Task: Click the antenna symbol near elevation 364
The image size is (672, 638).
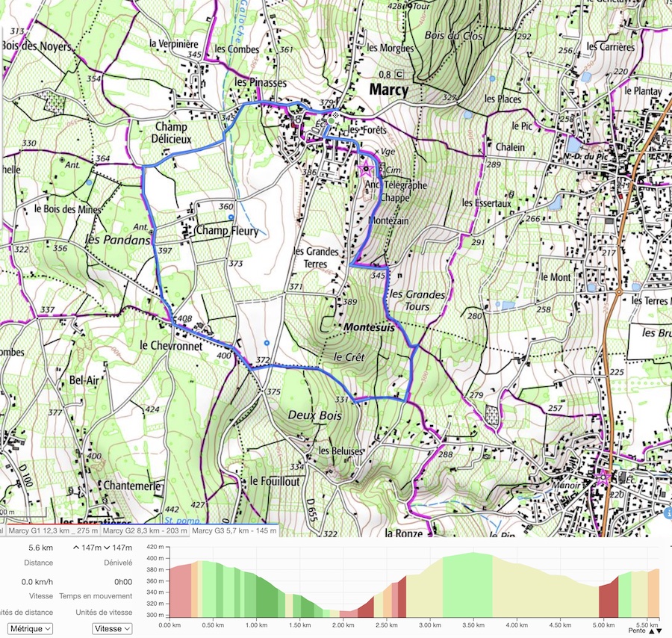Action: [x=62, y=161]
